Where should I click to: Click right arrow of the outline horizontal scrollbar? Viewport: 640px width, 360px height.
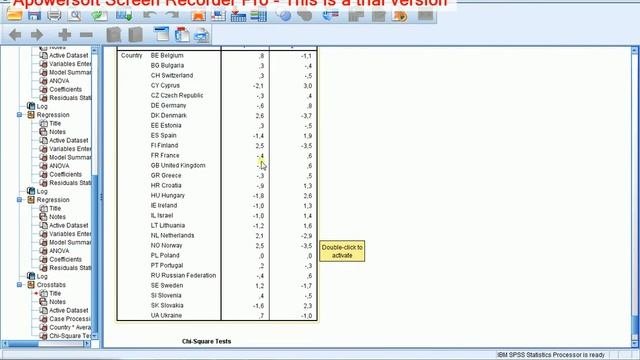(x=87, y=344)
